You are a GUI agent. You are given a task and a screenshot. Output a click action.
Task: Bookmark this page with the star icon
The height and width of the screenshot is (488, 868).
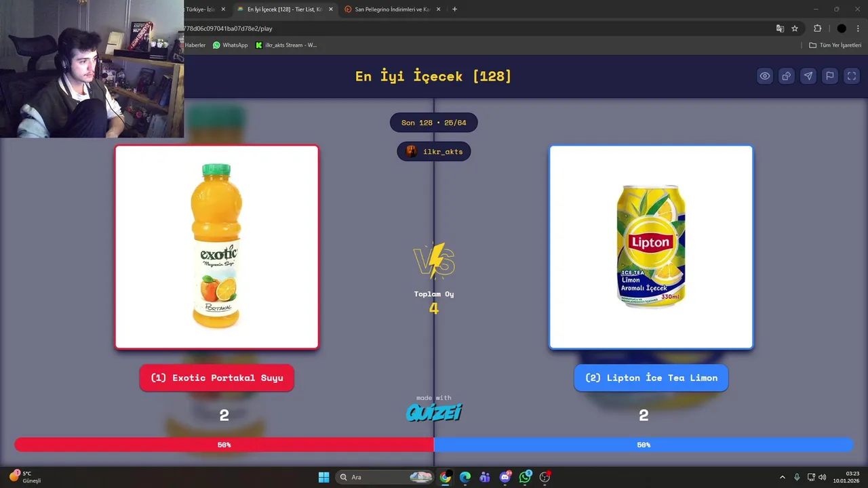(795, 28)
